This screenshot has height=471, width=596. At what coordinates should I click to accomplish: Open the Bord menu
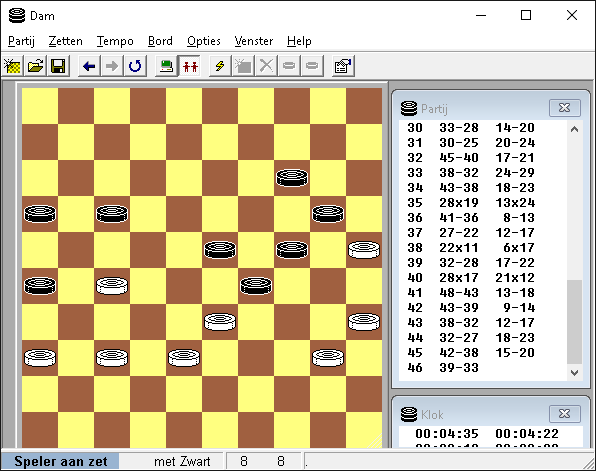pyautogui.click(x=160, y=41)
